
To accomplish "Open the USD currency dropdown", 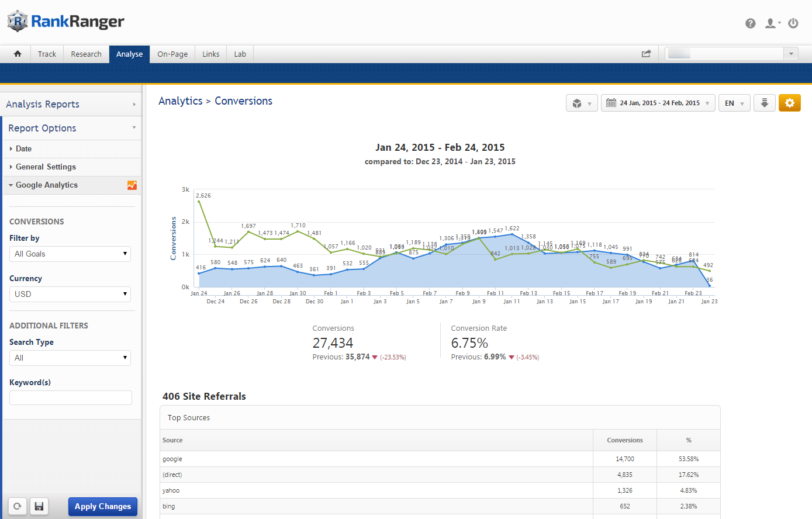I will (x=70, y=294).
